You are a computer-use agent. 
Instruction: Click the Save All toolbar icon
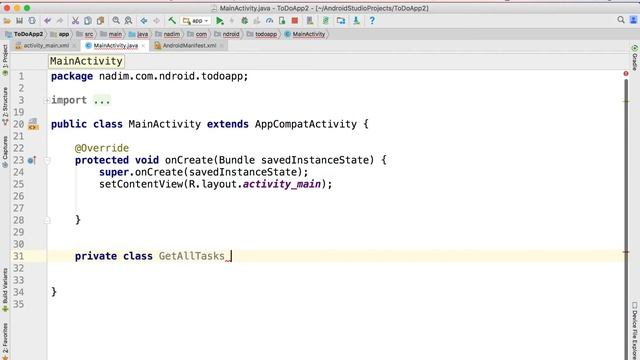click(19, 21)
